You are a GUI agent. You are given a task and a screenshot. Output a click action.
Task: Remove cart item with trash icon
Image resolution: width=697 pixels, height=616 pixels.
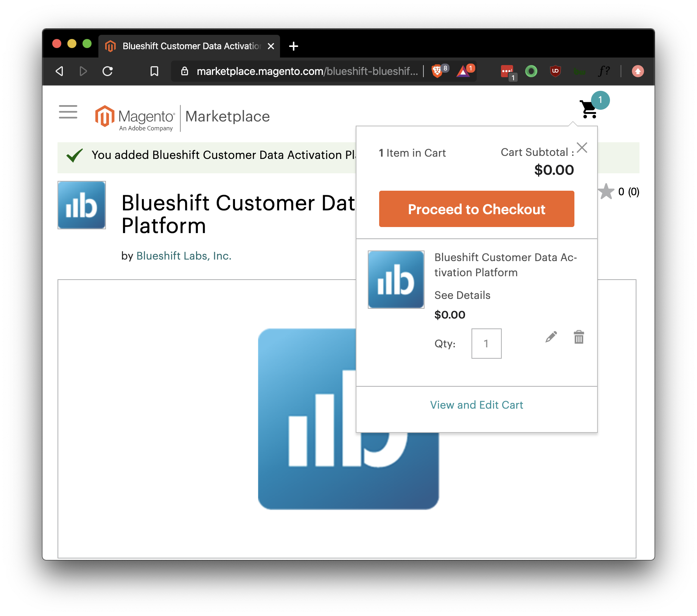[x=579, y=337]
